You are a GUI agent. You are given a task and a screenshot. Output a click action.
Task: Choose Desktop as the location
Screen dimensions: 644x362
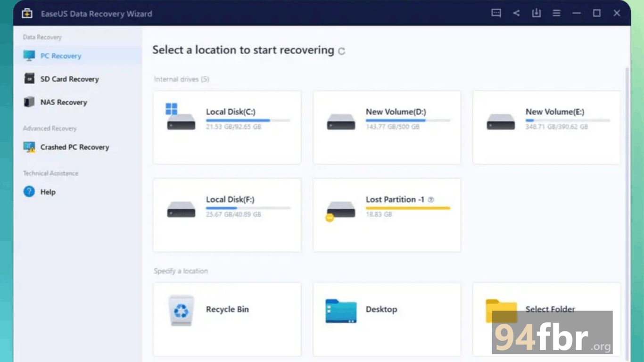click(387, 319)
